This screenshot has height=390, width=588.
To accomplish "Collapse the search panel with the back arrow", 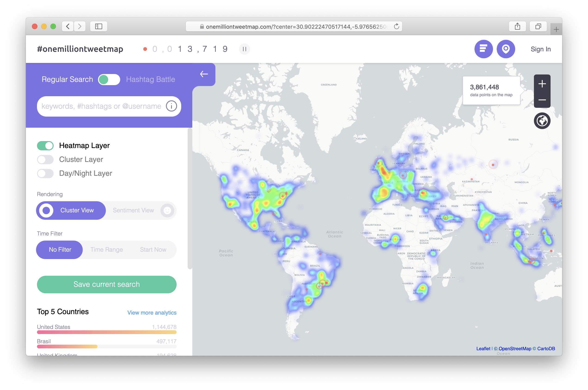I will coord(204,74).
